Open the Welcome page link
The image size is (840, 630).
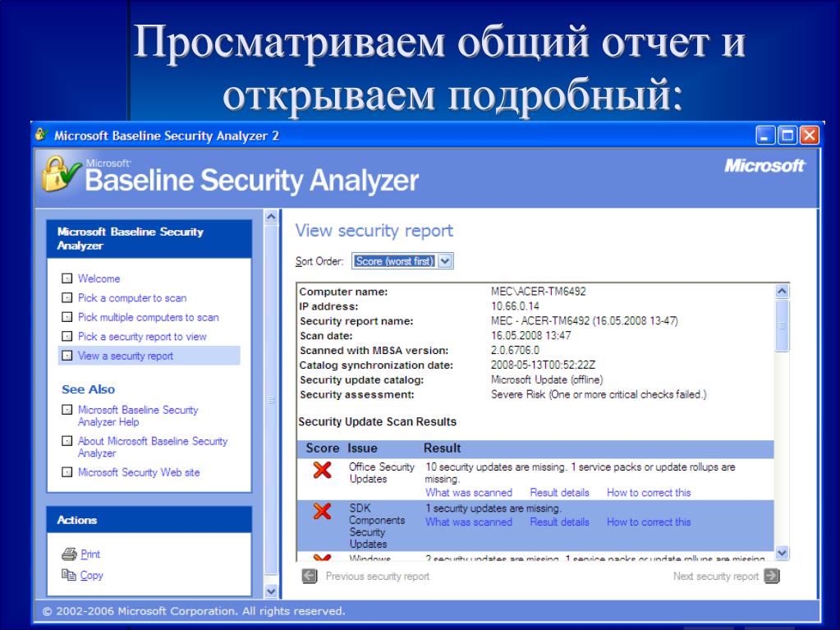pos(99,278)
